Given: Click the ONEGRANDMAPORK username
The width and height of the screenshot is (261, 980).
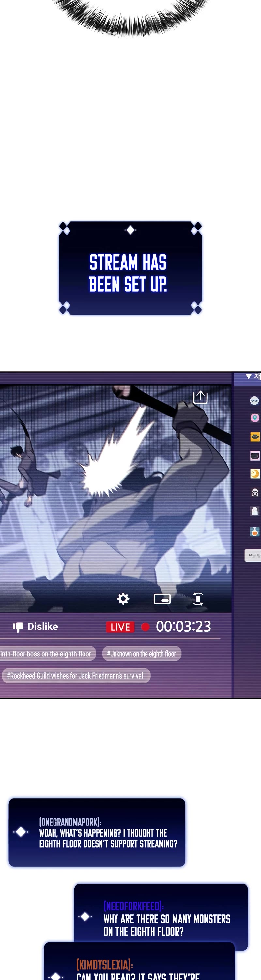Looking at the screenshot, I should [x=70, y=822].
